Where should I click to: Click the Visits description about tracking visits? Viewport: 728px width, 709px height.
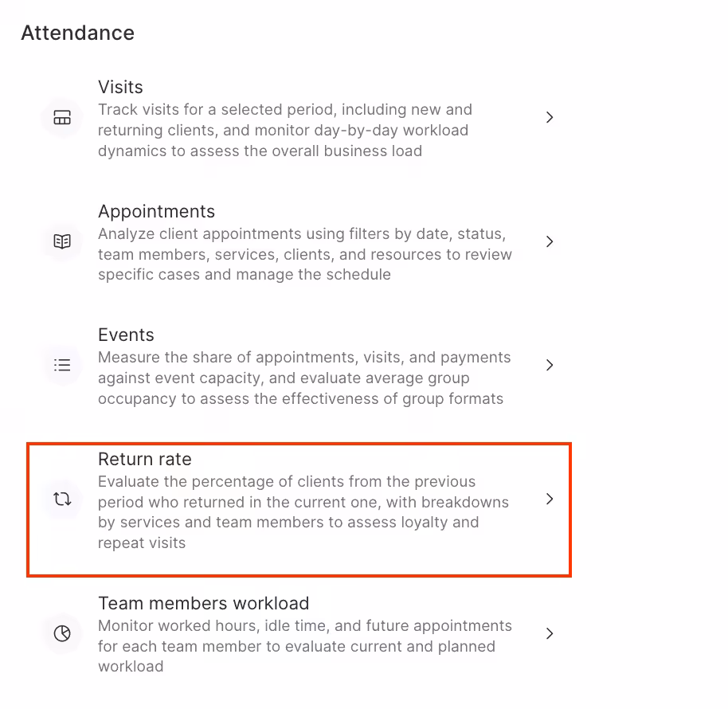(284, 130)
